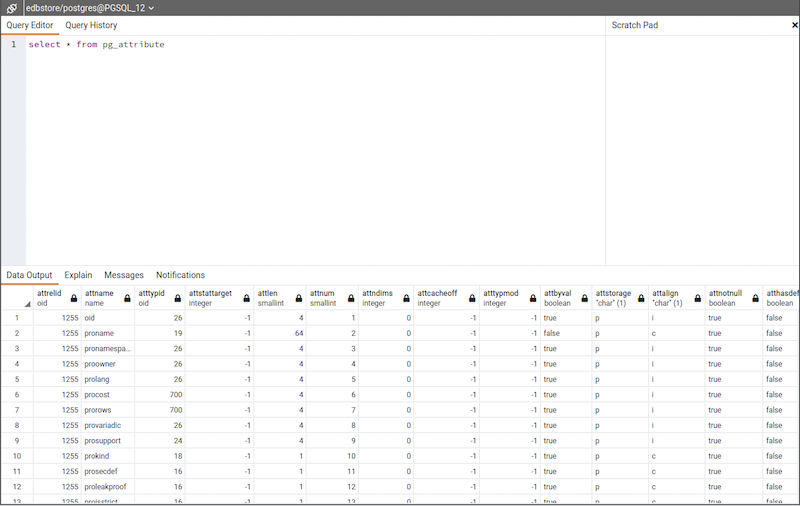Image resolution: width=800 pixels, height=506 pixels.
Task: Click the 'proowner' cell
Action: tap(108, 364)
